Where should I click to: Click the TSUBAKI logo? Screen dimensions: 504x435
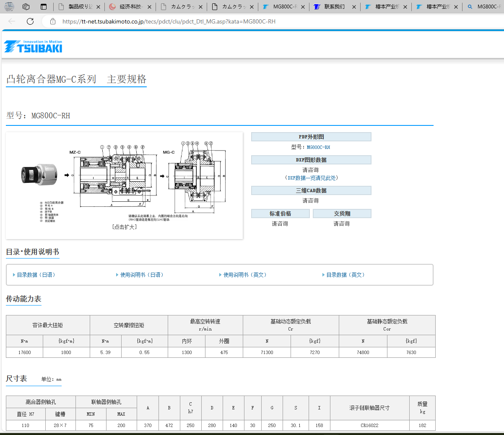[x=33, y=46]
